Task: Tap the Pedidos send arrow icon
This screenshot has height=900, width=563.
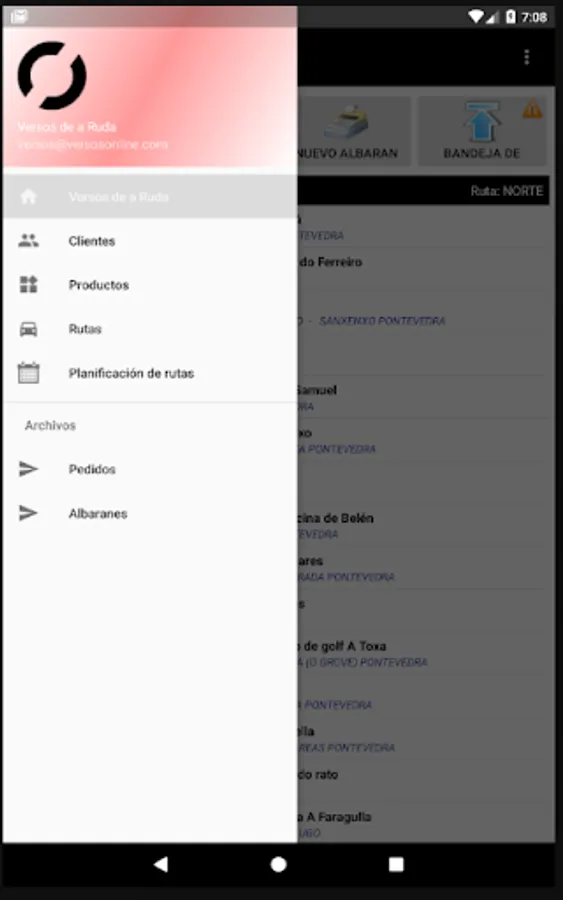Action: pos(28,469)
